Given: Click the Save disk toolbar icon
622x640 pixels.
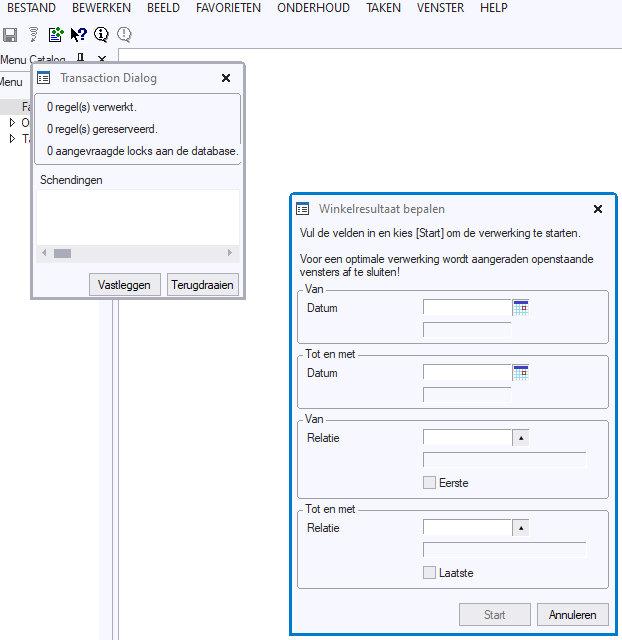Looking at the screenshot, I should tap(10, 35).
